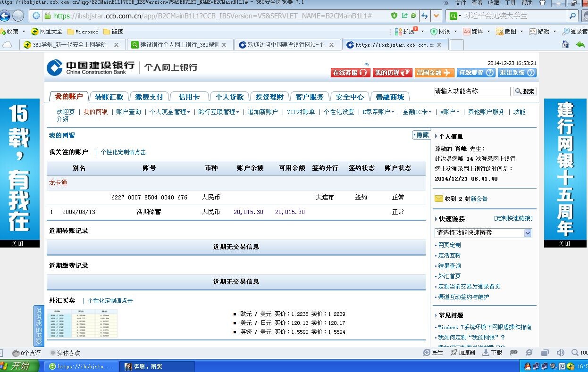The width and height of the screenshot is (588, 372).
Task: Click the browser back arrow button
Action: tap(5, 16)
